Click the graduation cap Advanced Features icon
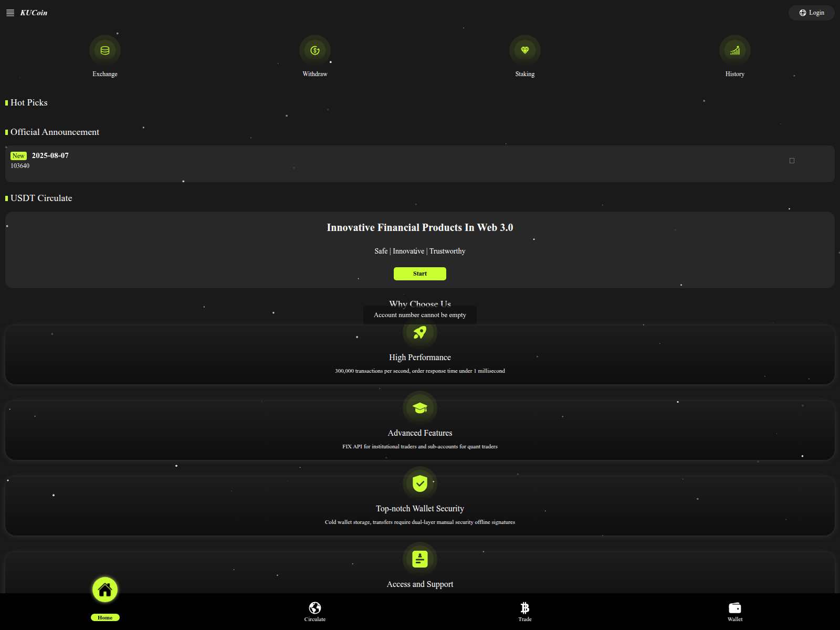The image size is (840, 630). click(x=420, y=408)
